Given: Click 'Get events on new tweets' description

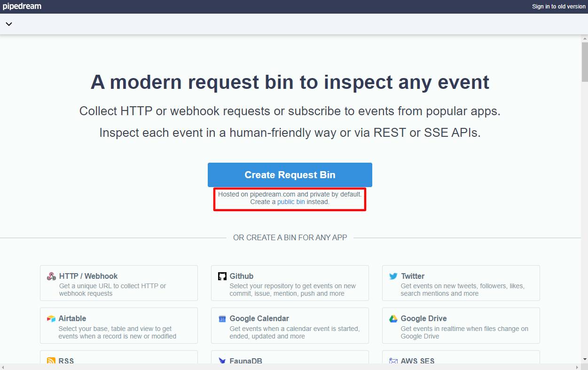Looking at the screenshot, I should (463, 290).
